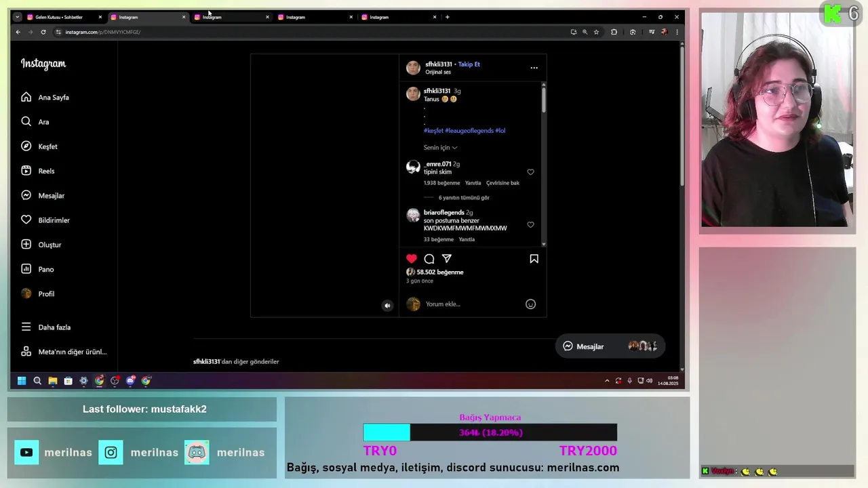Screen dimensions: 868x488
Task: Open the post's three-dot options menu
Action: point(534,68)
